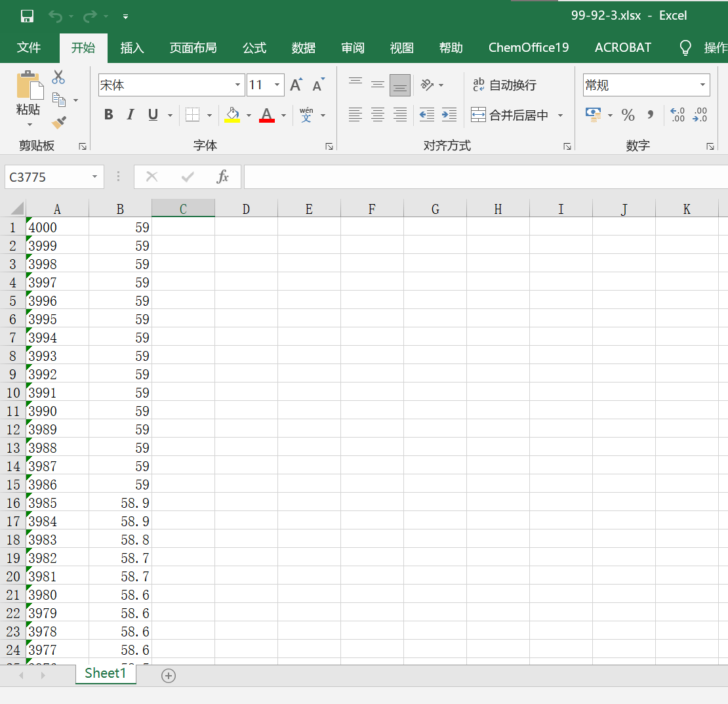
Task: Open the font name dropdown
Action: coord(237,85)
